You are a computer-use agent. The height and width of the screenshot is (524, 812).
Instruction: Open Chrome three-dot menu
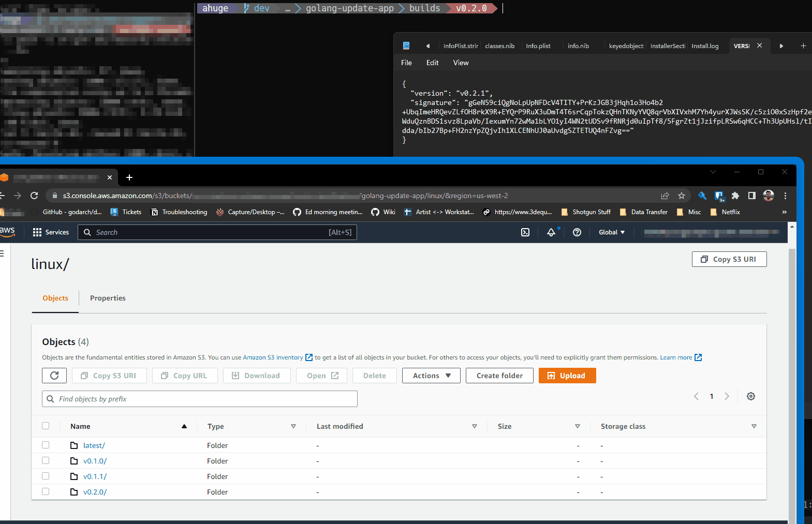click(785, 196)
